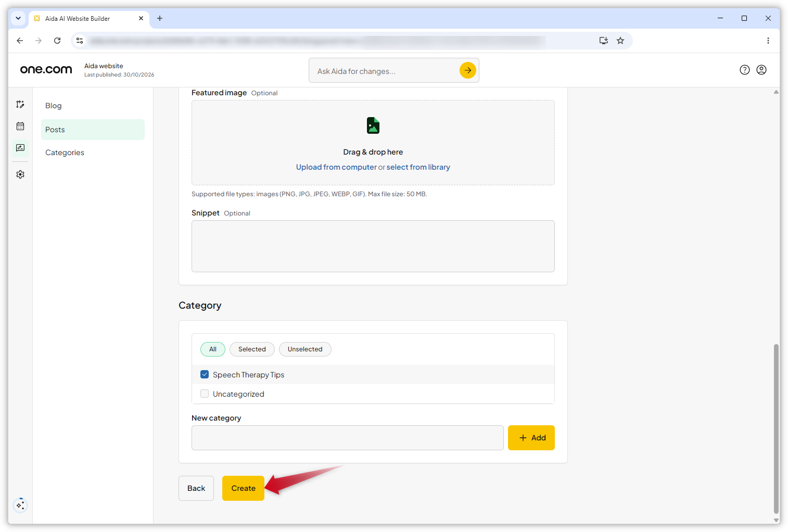Screen dimensions: 788x532
Task: Click the page vertical scrollbar thumb
Action: pyautogui.click(x=776, y=428)
